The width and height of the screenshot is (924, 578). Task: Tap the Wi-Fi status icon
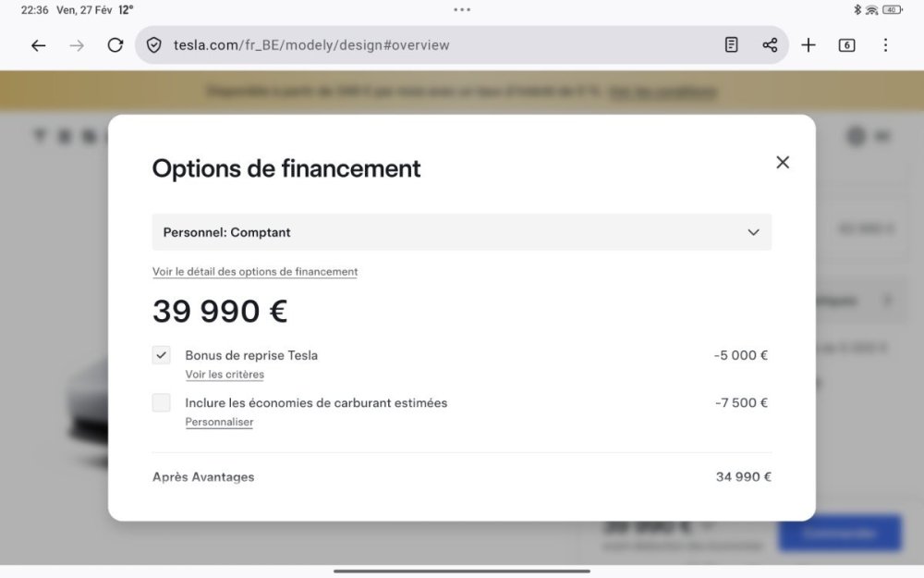pos(871,10)
